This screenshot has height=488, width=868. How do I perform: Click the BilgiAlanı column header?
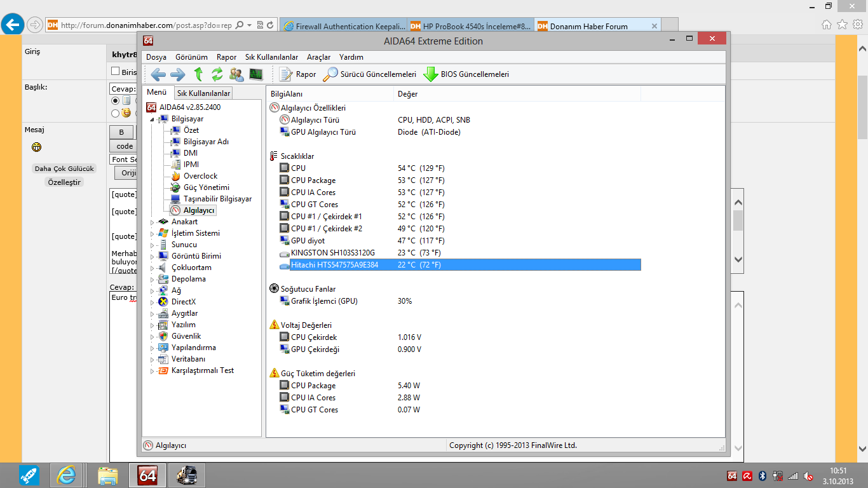(329, 94)
